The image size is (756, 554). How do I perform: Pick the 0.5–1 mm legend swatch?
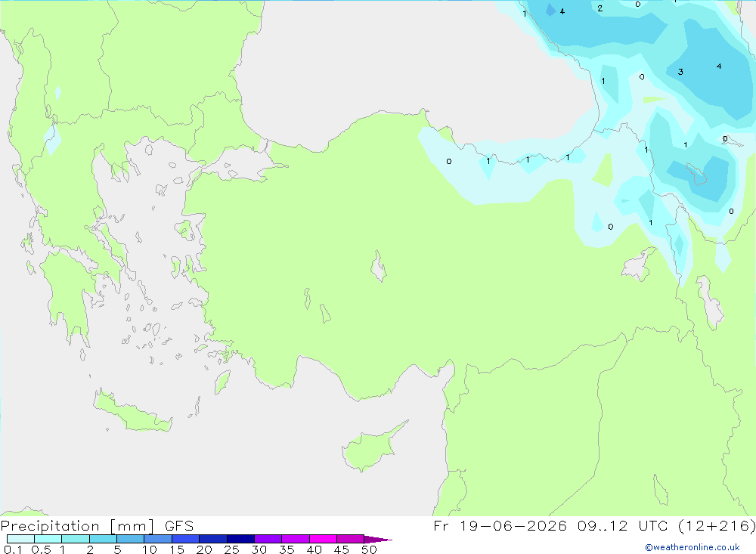[x=48, y=539]
